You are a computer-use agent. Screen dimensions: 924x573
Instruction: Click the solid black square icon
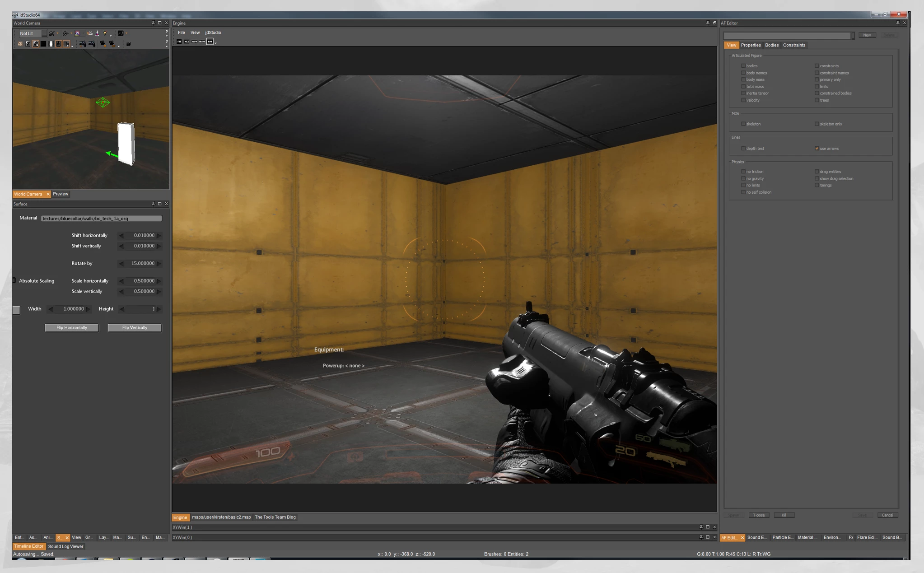(43, 44)
